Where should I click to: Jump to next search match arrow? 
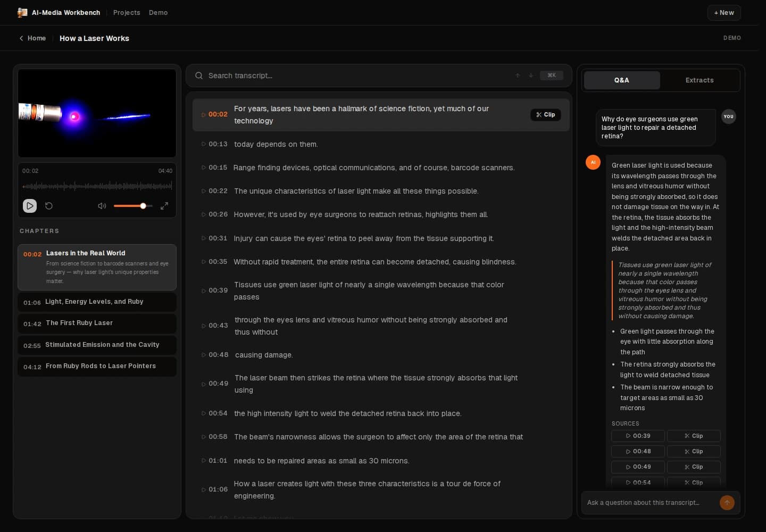(531, 76)
